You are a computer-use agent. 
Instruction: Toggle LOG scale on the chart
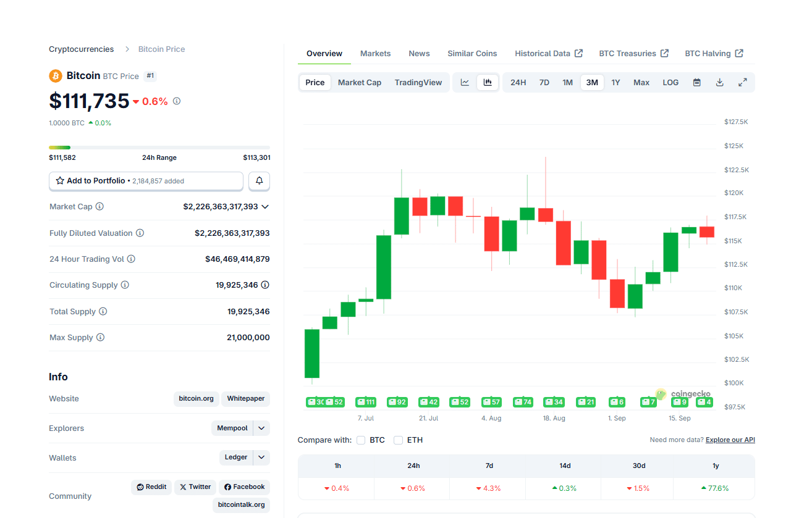(670, 82)
